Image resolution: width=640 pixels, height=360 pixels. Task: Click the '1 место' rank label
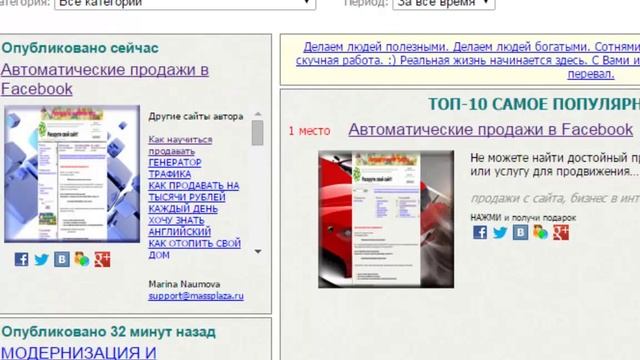tap(309, 131)
